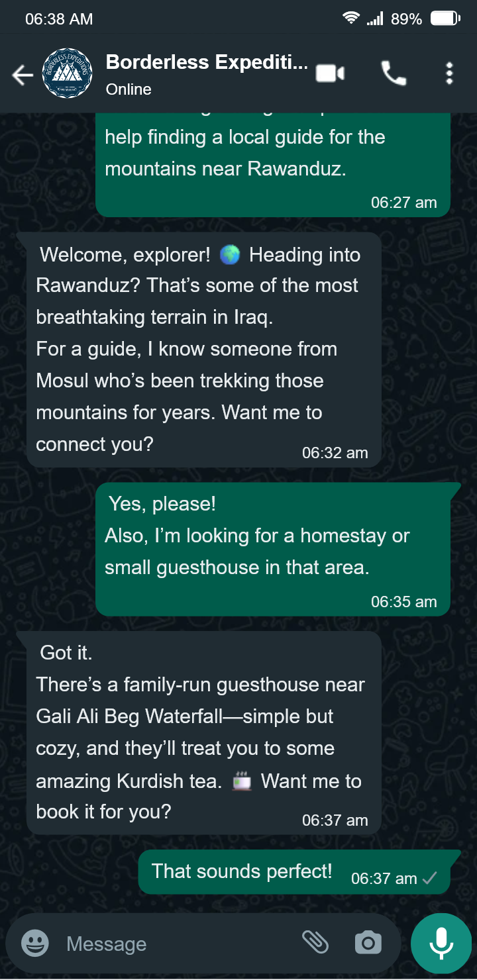Screen dimensions: 477x980
Task: Tap the back arrow to leave chat
Action: (x=23, y=75)
